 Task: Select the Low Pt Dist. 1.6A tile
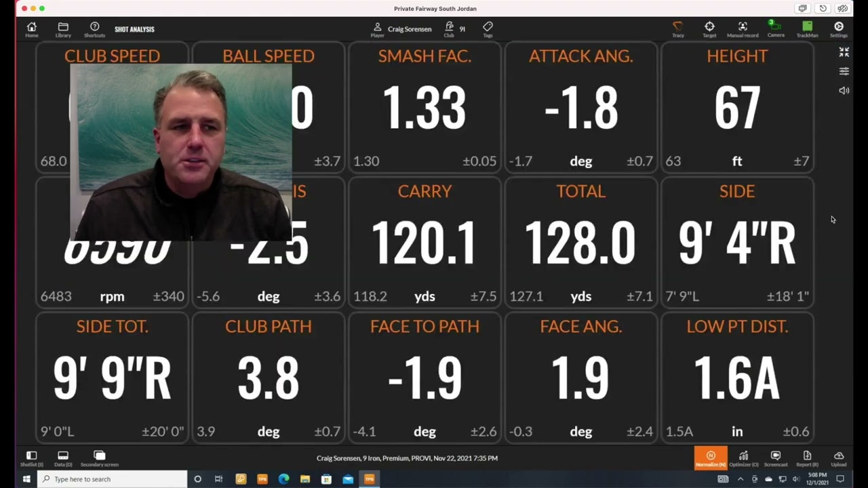pyautogui.click(x=737, y=377)
